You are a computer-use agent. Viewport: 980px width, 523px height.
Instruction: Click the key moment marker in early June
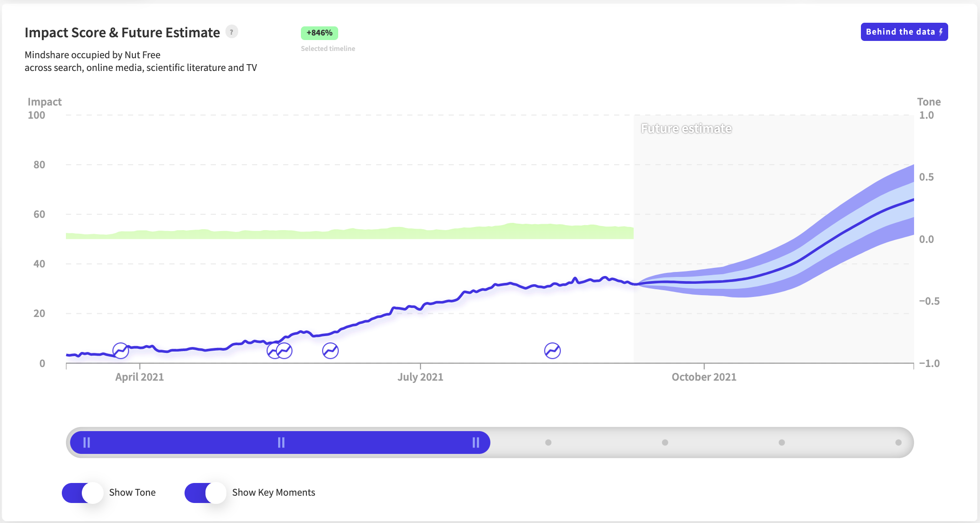click(330, 351)
